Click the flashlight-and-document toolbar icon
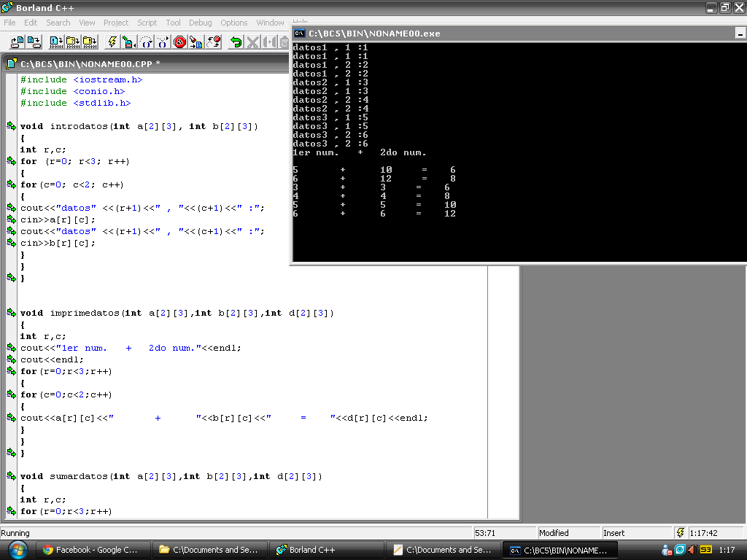The image size is (747, 560). point(196,42)
